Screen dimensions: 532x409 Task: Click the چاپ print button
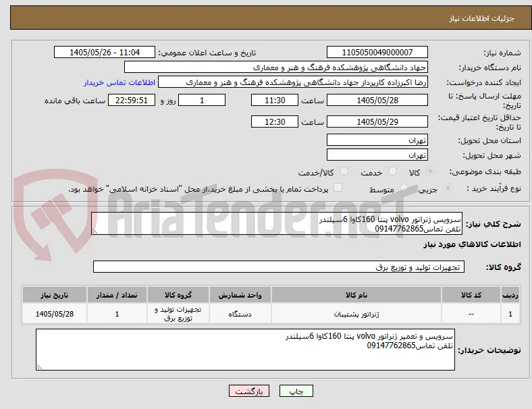pyautogui.click(x=296, y=391)
